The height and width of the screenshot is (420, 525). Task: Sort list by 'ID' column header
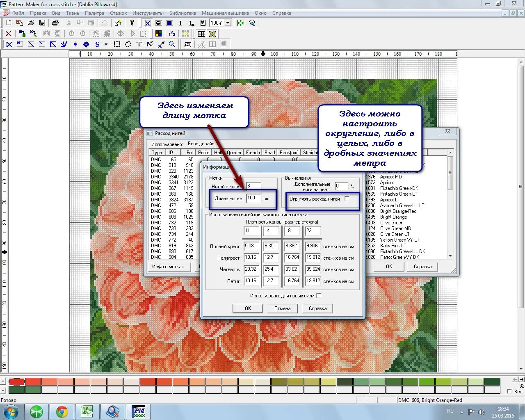pyautogui.click(x=174, y=153)
